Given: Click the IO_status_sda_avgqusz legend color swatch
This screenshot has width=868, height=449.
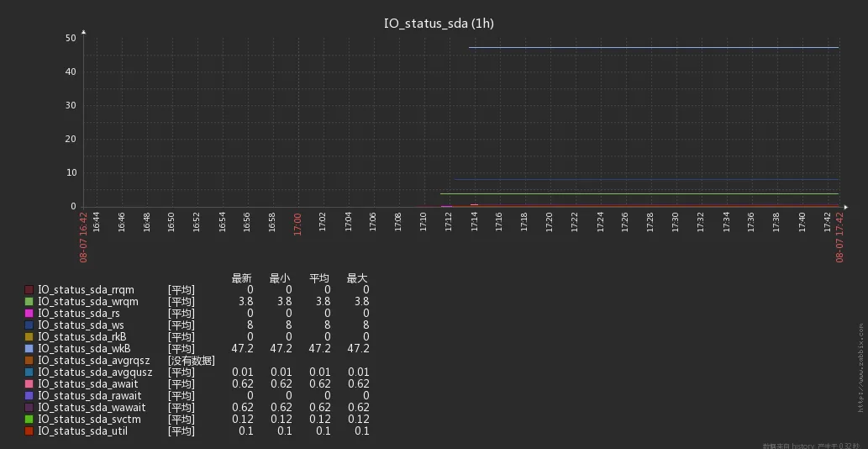Looking at the screenshot, I should coord(29,372).
